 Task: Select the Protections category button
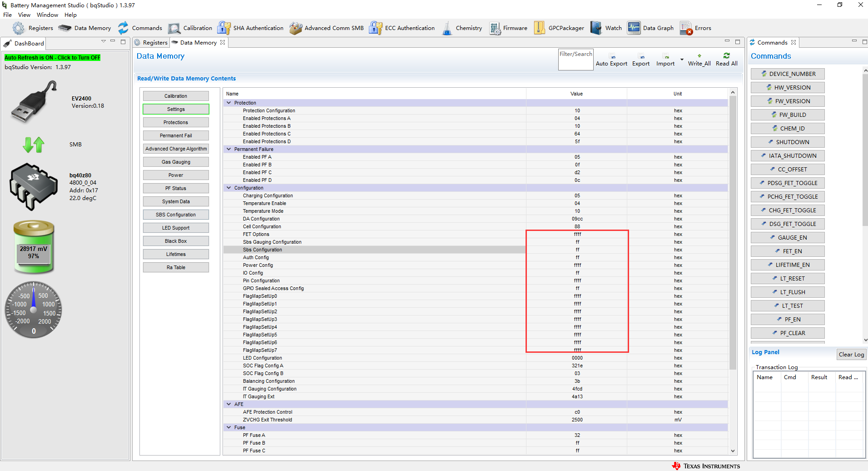(176, 122)
